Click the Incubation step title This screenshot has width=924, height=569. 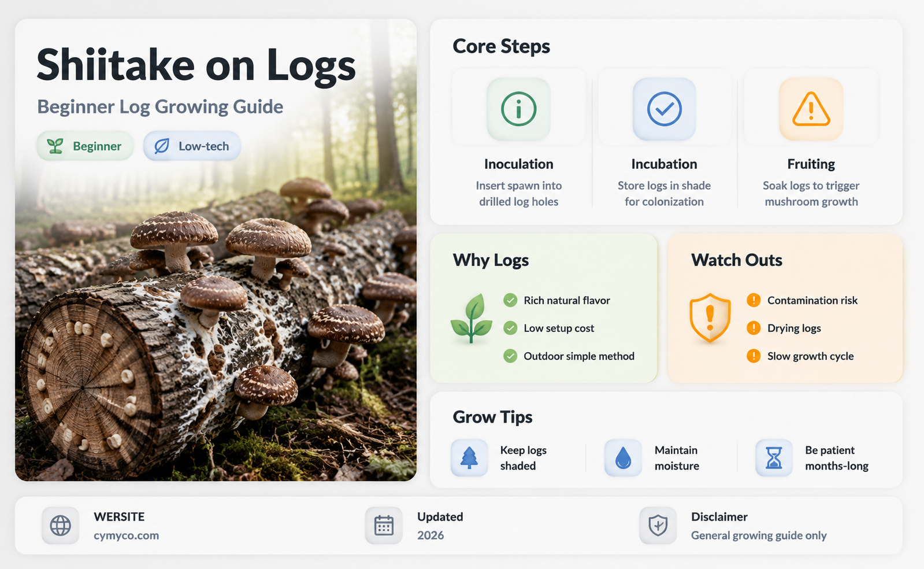pos(664,164)
